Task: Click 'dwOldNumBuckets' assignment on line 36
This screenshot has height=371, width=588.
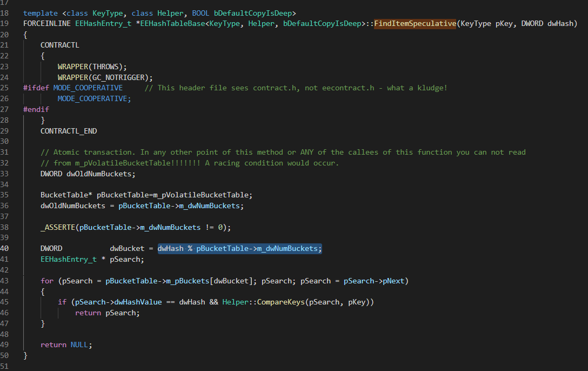Action: pos(73,206)
